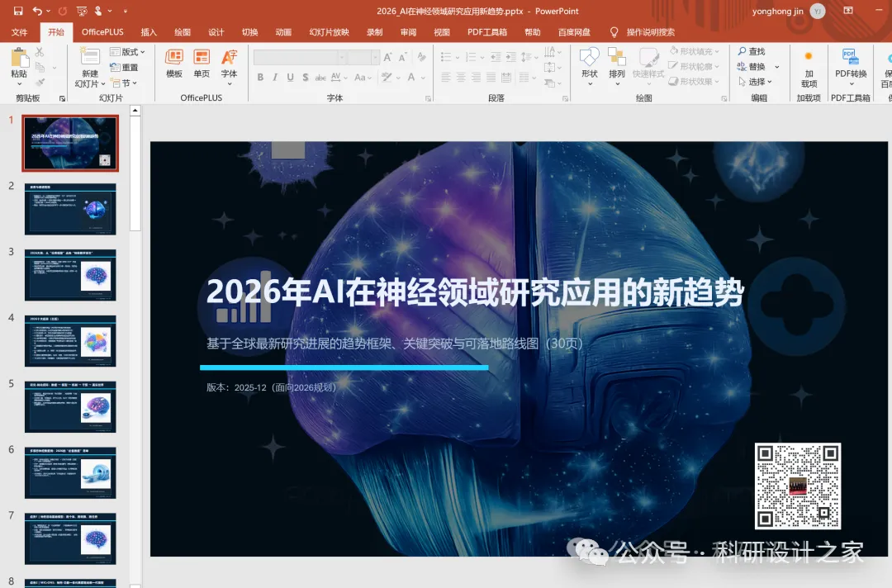This screenshot has height=588, width=892.
Task: Open ribbon display options icon
Action: tap(847, 11)
